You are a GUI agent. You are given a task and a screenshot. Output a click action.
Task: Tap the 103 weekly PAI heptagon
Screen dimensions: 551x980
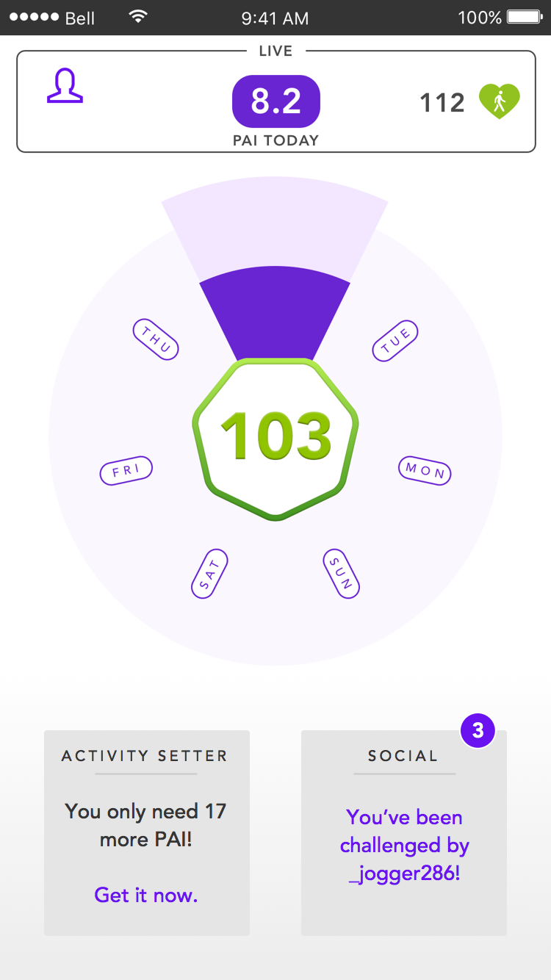tap(275, 439)
